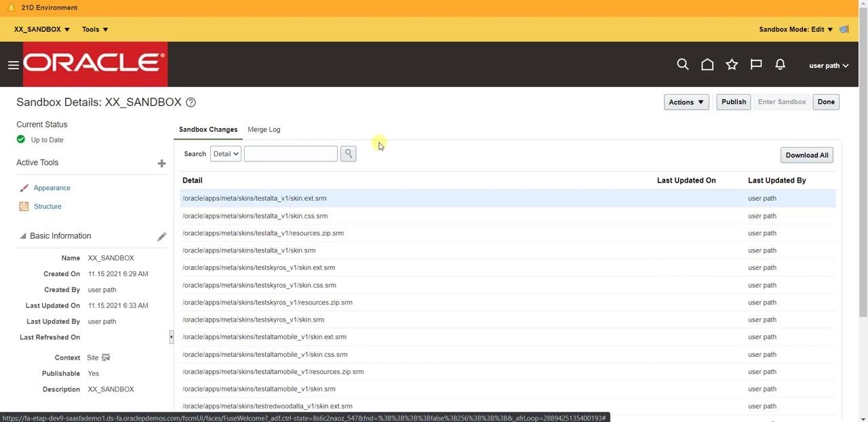Open the global search magnifier icon
Viewport: 868px width, 422px height.
[x=683, y=64]
